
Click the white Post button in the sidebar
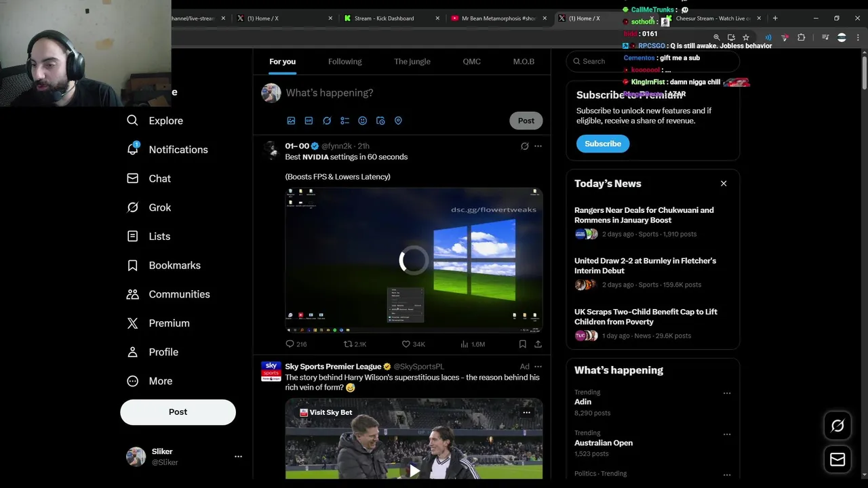[x=178, y=412]
